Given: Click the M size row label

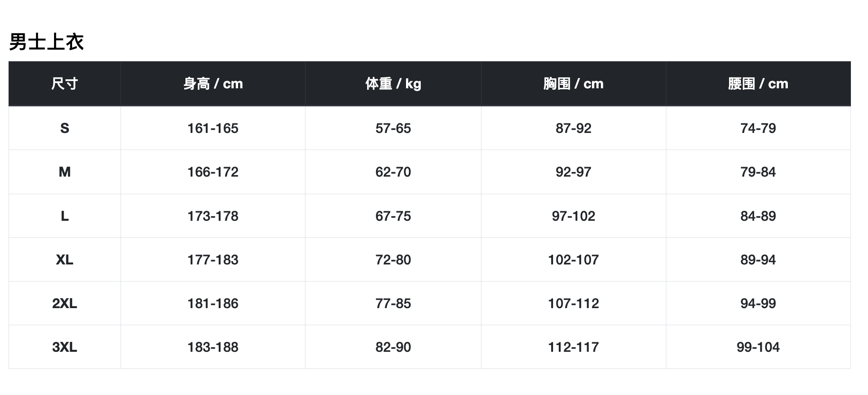Looking at the screenshot, I should (x=65, y=172).
